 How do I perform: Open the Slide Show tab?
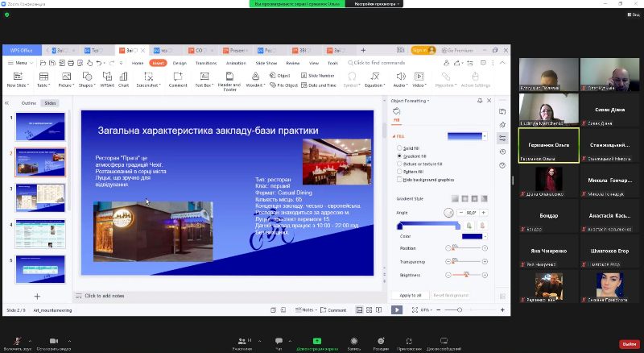pyautogui.click(x=266, y=62)
